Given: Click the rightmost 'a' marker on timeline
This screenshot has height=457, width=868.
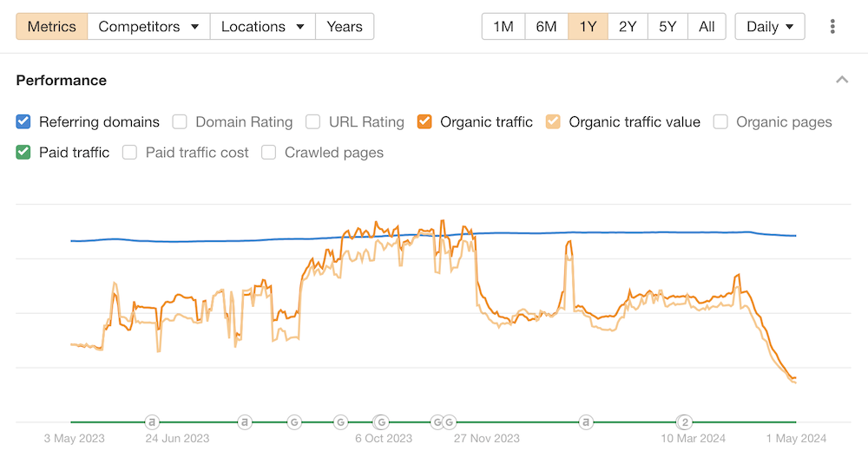Looking at the screenshot, I should point(587,422).
